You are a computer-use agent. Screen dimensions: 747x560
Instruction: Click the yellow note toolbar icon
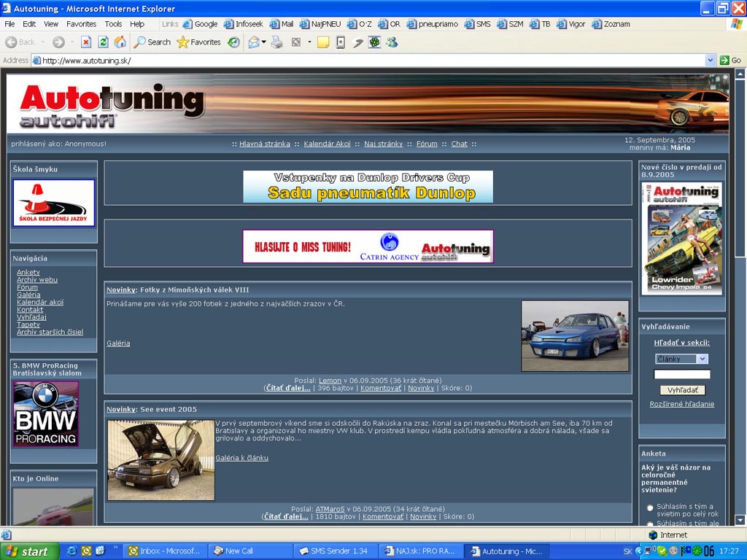click(x=323, y=42)
